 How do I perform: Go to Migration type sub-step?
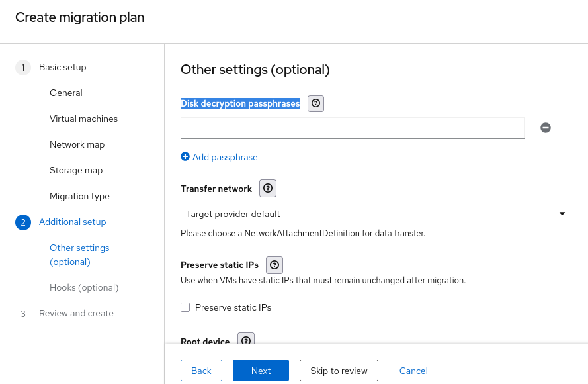tap(79, 196)
